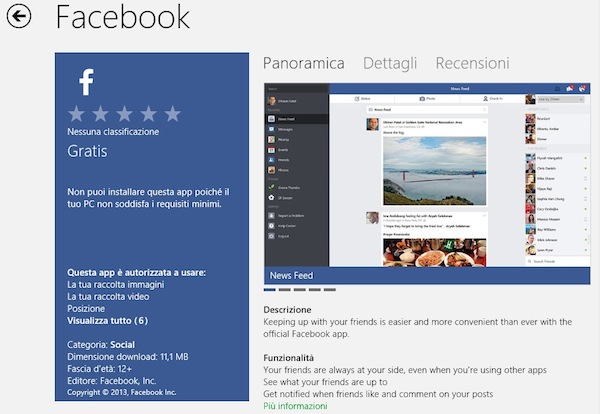Image resolution: width=600 pixels, height=414 pixels.
Task: Click the Funzionalità heading
Action: tap(289, 358)
